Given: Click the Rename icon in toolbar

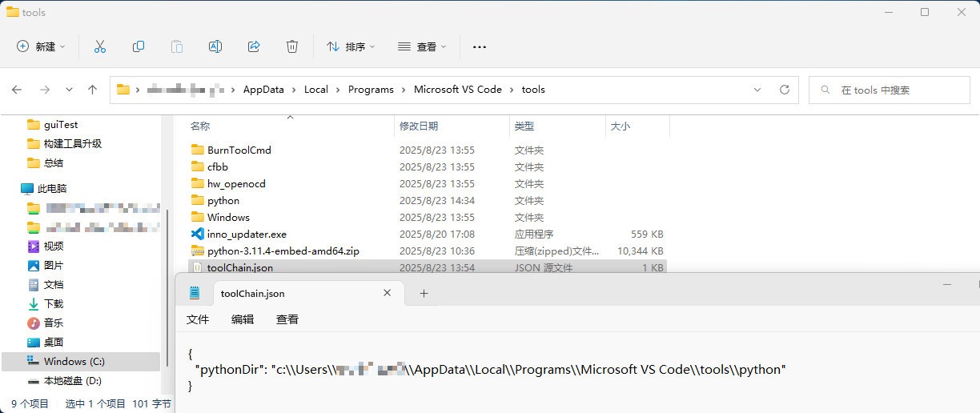Looking at the screenshot, I should coord(215,46).
